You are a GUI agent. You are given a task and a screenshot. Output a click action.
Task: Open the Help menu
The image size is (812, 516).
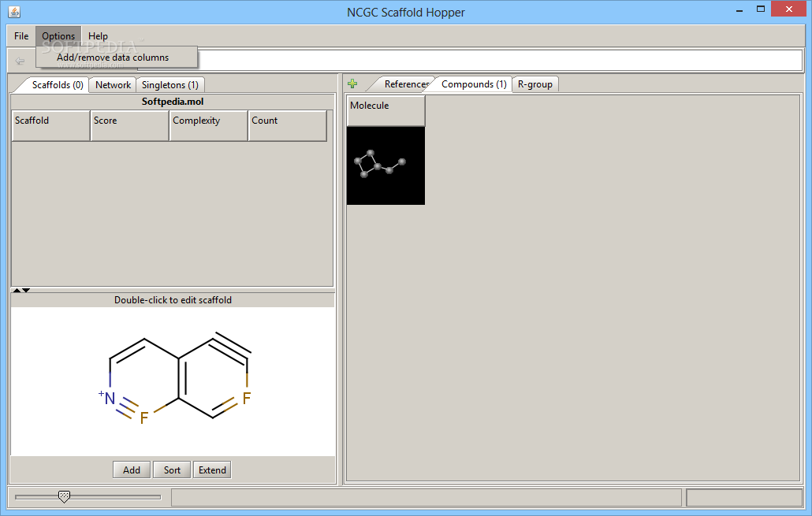point(98,35)
